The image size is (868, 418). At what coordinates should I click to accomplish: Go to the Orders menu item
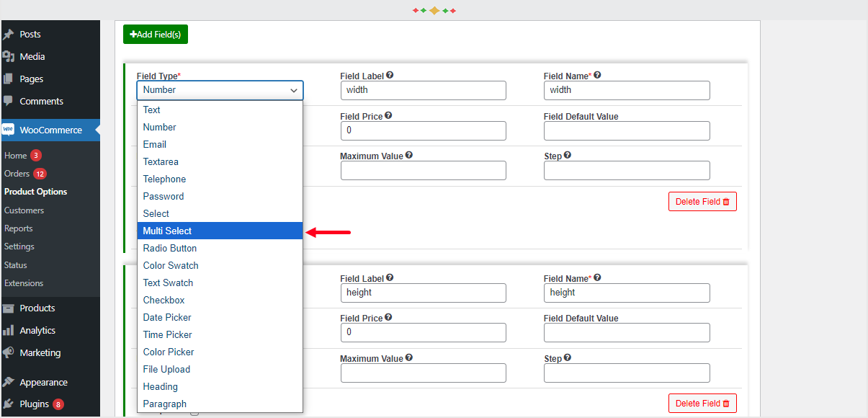click(x=17, y=173)
